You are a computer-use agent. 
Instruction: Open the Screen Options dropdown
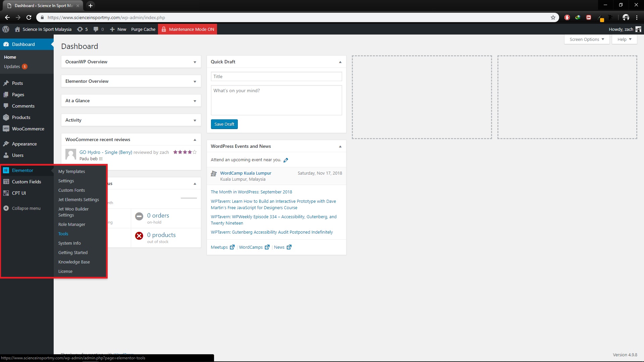coord(587,39)
